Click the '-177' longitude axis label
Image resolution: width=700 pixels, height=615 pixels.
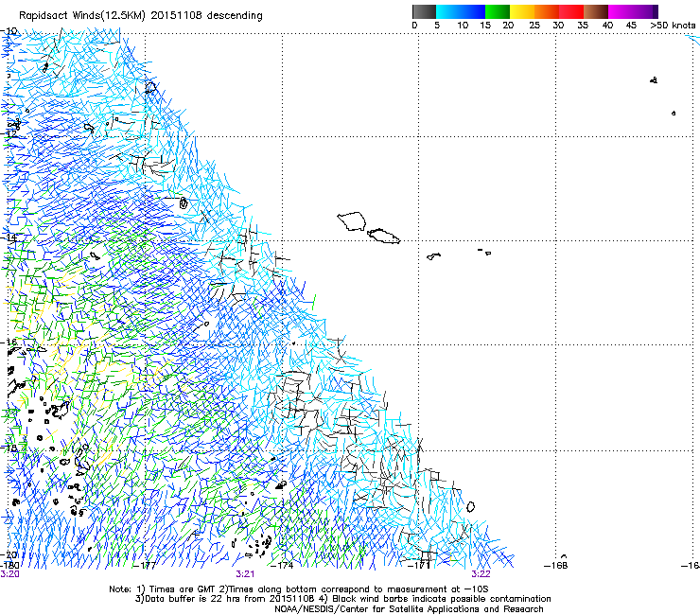click(145, 566)
